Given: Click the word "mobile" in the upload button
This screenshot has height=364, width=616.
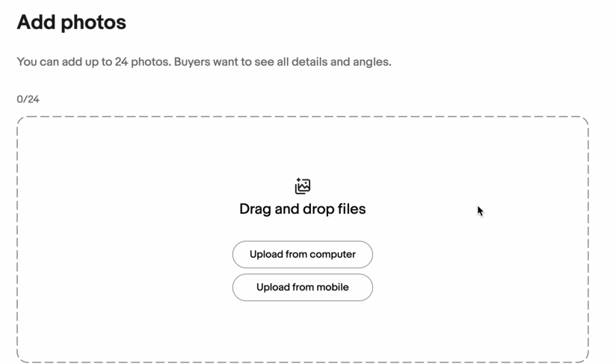Looking at the screenshot, I should click(x=330, y=287).
